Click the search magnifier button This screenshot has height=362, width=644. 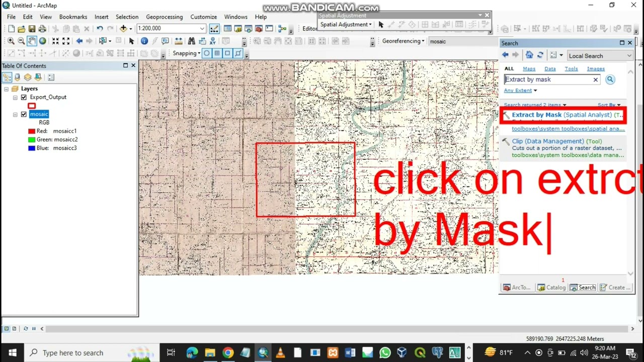[x=610, y=79]
